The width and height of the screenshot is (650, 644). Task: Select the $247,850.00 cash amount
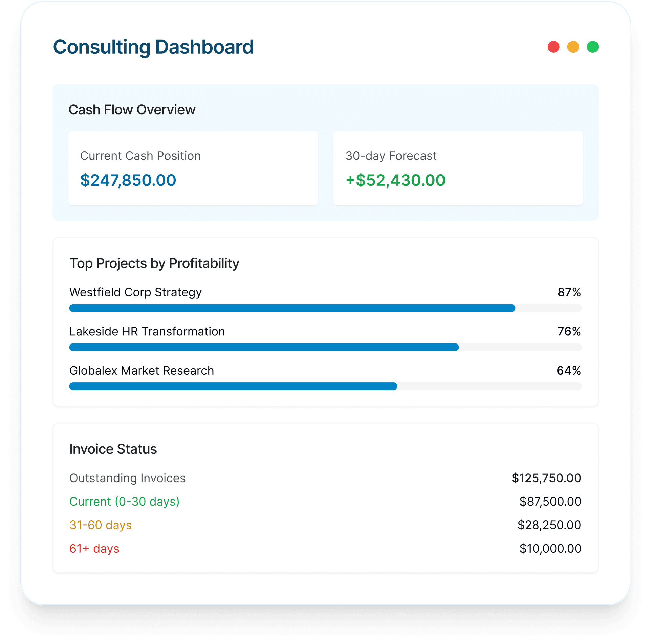[128, 180]
